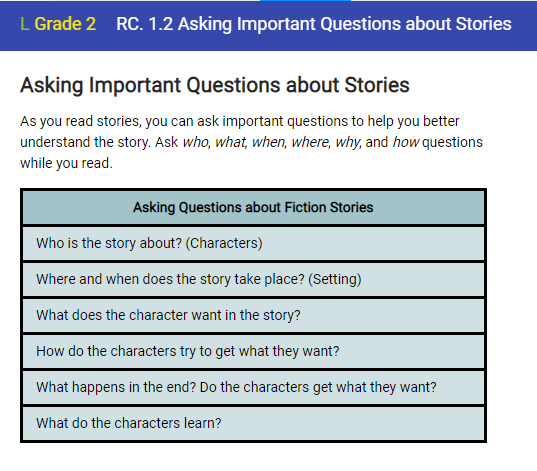Click the italic word when in the paragraph
The width and height of the screenshot is (537, 471).
[x=269, y=142]
